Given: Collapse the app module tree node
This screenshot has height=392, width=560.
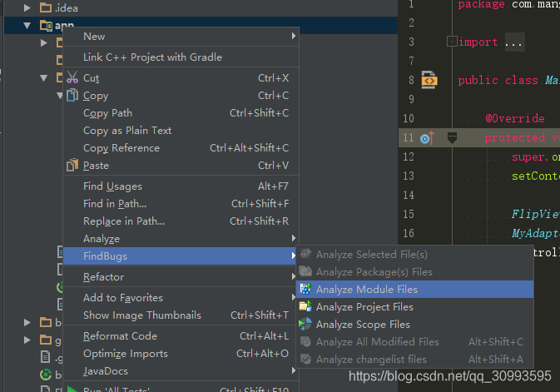Looking at the screenshot, I should pyautogui.click(x=27, y=25).
